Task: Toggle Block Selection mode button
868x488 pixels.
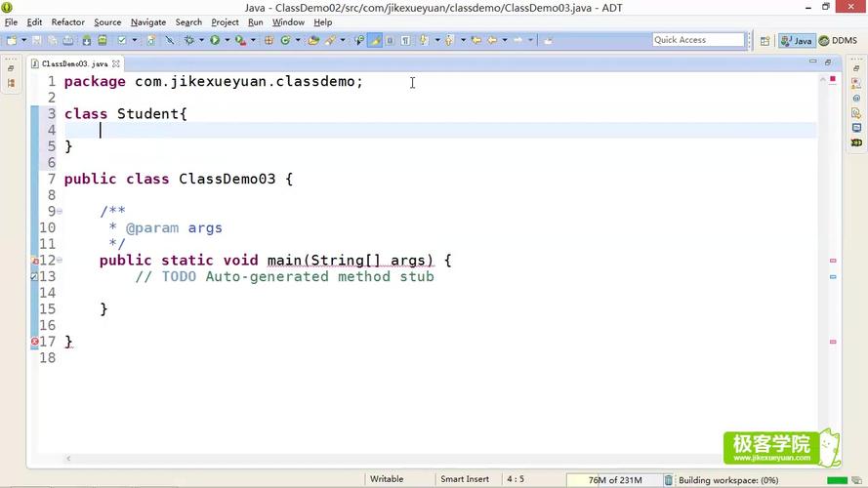Action: [x=390, y=40]
